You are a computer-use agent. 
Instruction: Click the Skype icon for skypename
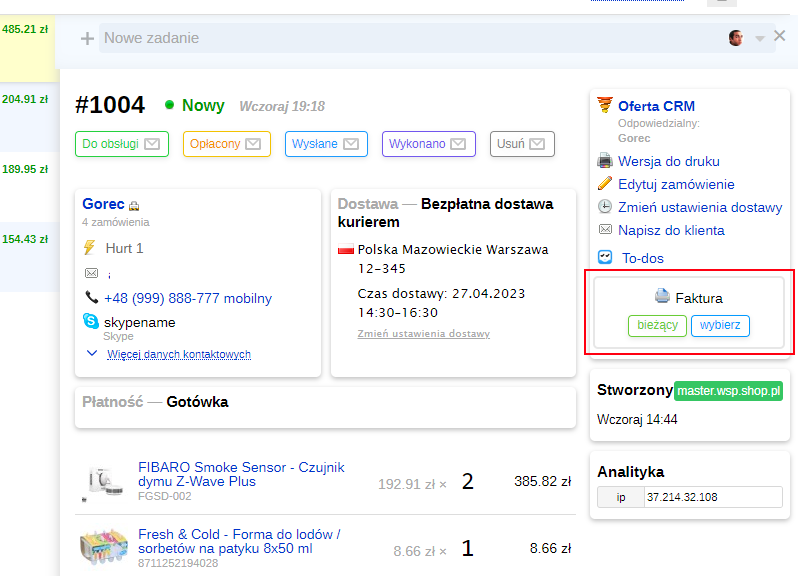[x=91, y=322]
